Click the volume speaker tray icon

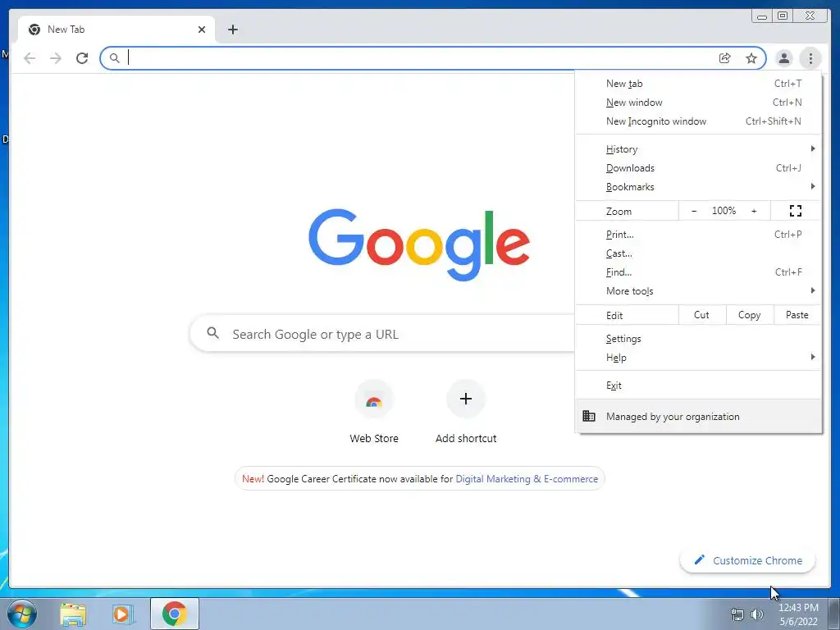click(756, 614)
